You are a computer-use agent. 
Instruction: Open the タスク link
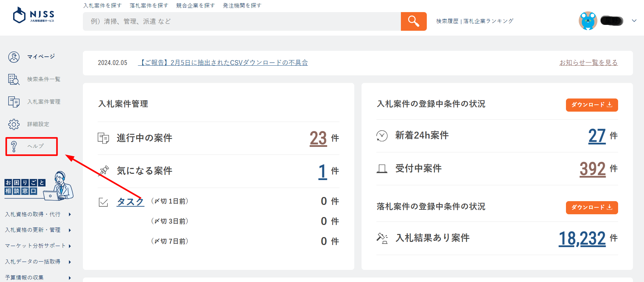[x=130, y=201]
